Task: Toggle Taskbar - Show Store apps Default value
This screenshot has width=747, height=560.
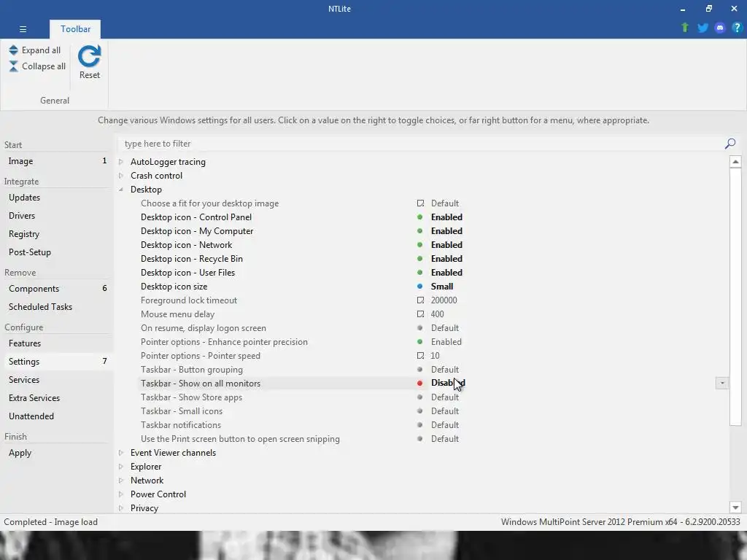Action: tap(445, 397)
